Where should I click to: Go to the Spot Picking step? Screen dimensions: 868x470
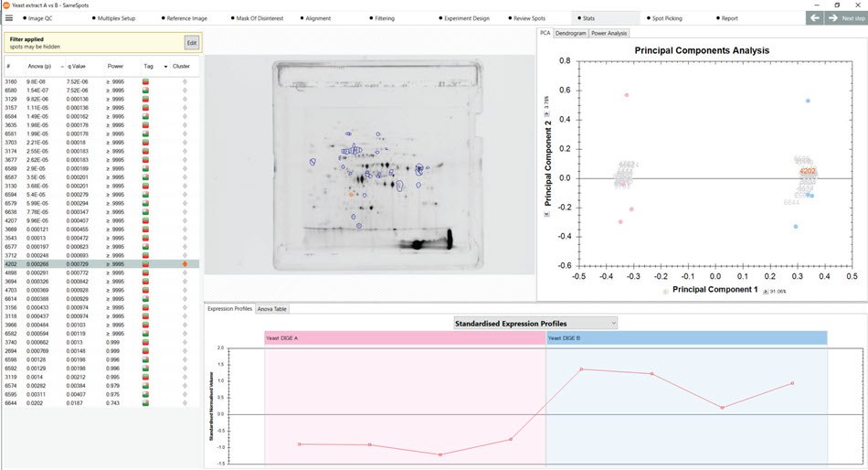click(664, 18)
